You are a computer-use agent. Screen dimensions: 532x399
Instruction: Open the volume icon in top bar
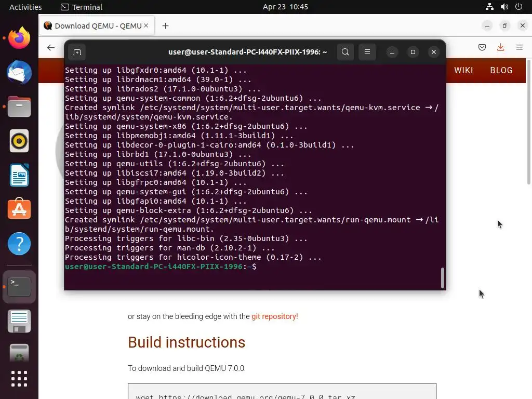pyautogui.click(x=504, y=7)
